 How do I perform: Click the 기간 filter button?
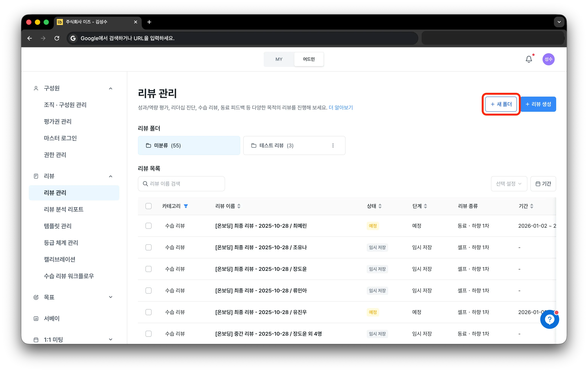(543, 184)
